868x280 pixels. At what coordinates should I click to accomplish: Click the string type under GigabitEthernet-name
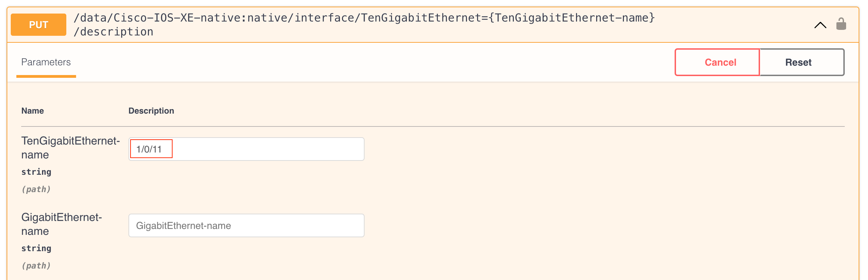click(x=36, y=248)
